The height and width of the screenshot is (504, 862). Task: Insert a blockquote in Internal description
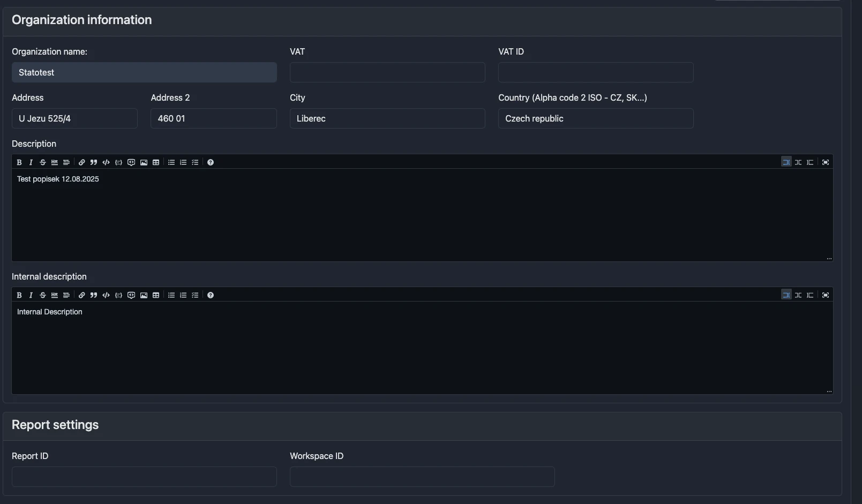93,295
